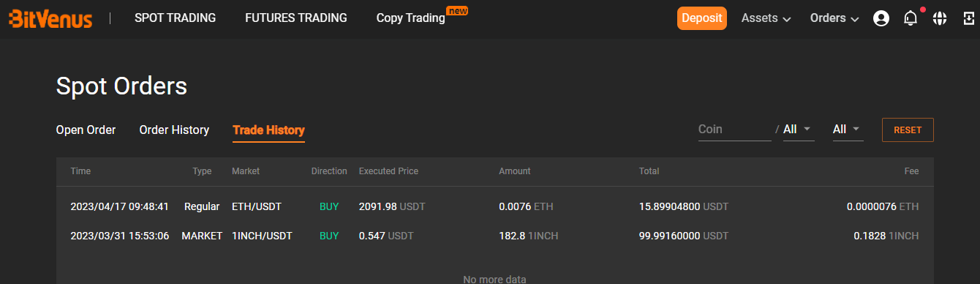Click the Deposit button
This screenshot has height=284, width=980.
click(702, 18)
